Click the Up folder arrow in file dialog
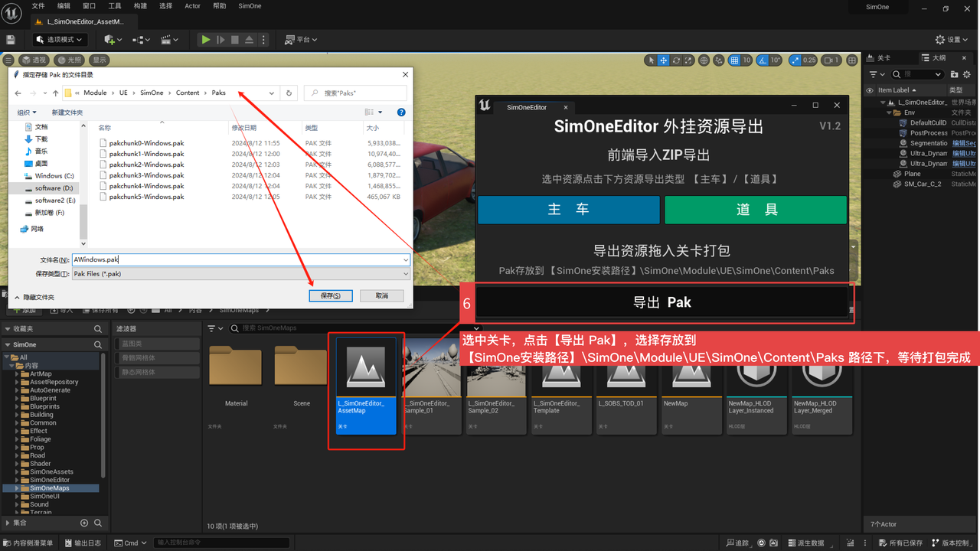 tap(55, 93)
